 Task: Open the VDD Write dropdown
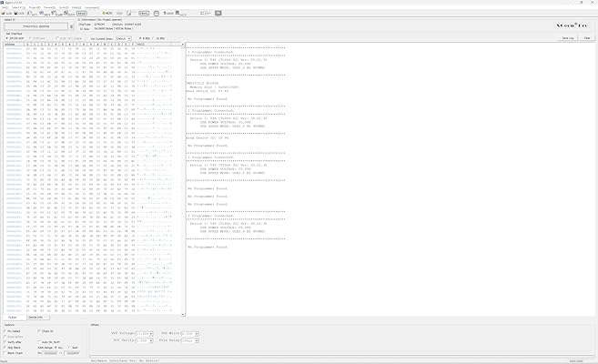click(190, 333)
